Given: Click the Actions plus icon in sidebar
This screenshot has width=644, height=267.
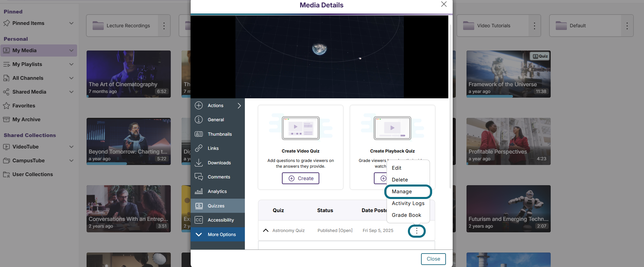Looking at the screenshot, I should (x=199, y=105).
